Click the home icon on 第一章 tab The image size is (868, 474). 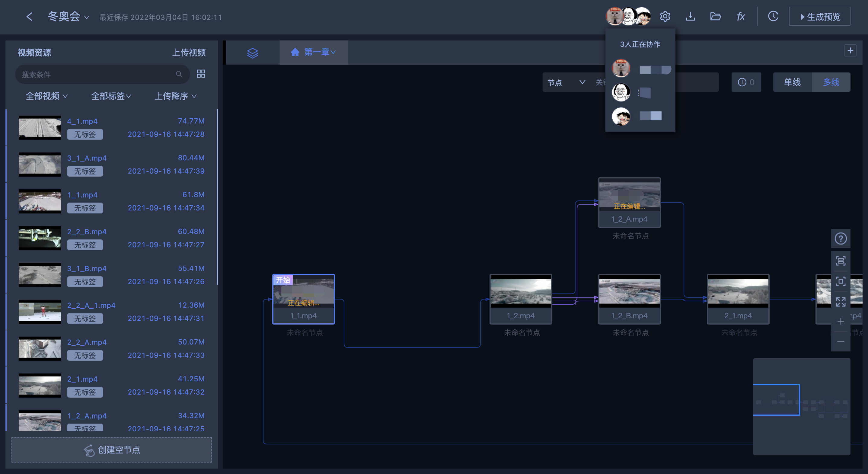click(295, 52)
